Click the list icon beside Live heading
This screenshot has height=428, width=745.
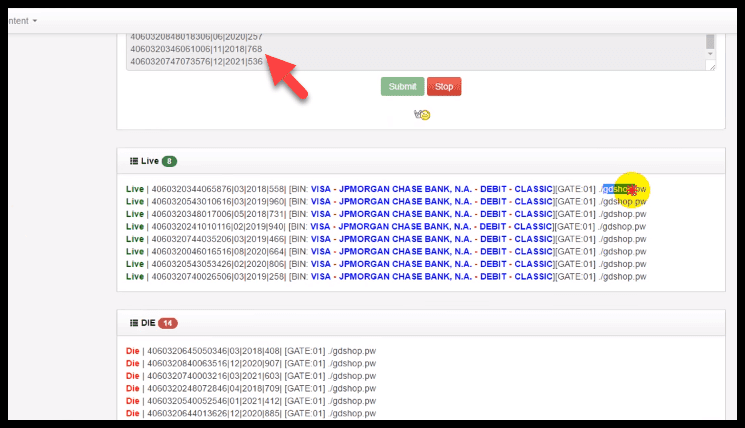tap(134, 161)
